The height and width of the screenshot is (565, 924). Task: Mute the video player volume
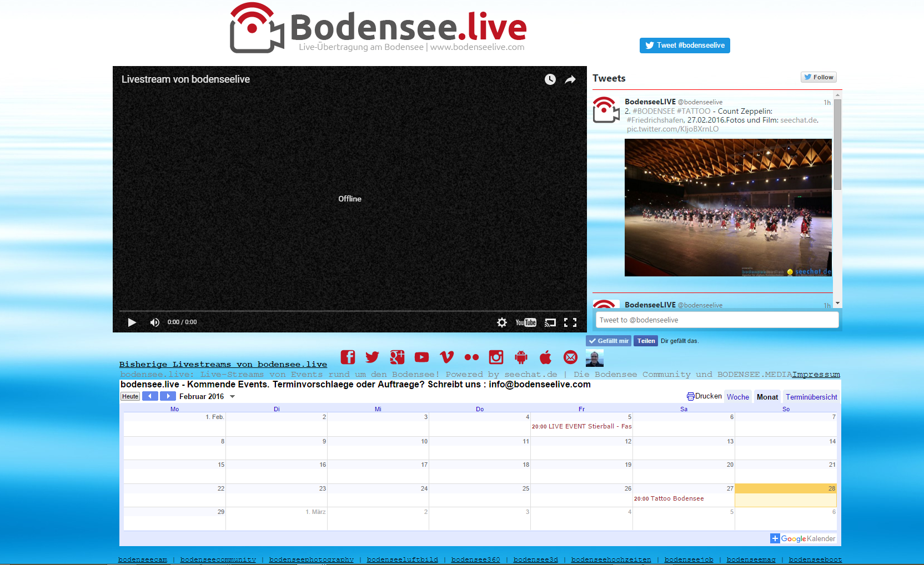point(155,322)
